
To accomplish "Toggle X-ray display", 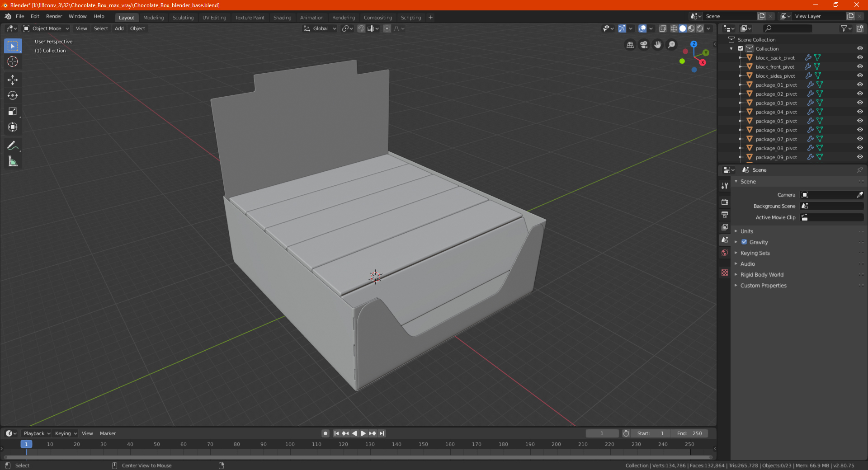I will click(662, 28).
